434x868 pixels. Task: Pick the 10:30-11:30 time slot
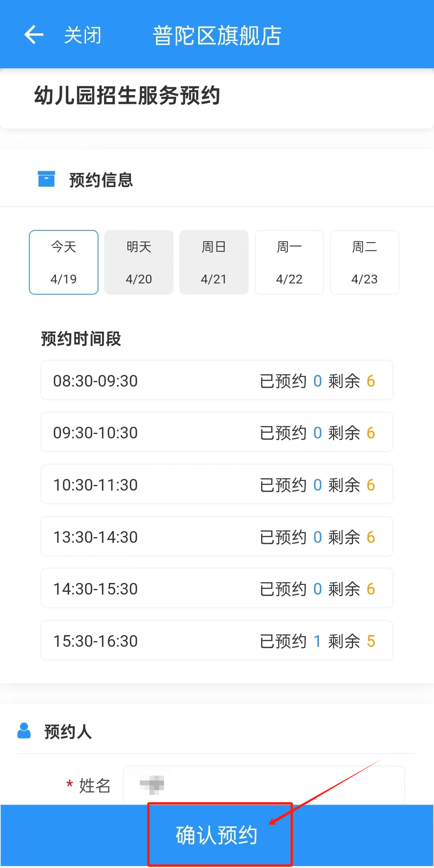click(x=217, y=484)
